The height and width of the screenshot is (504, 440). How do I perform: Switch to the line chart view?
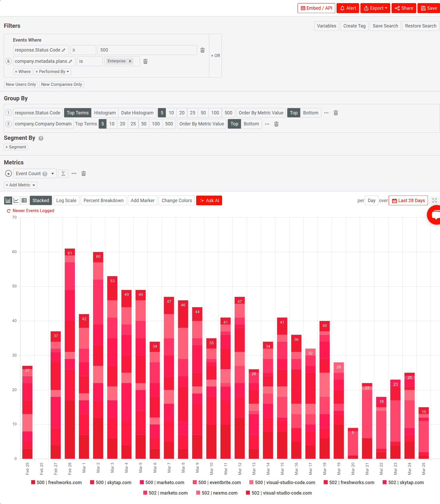[x=16, y=200]
